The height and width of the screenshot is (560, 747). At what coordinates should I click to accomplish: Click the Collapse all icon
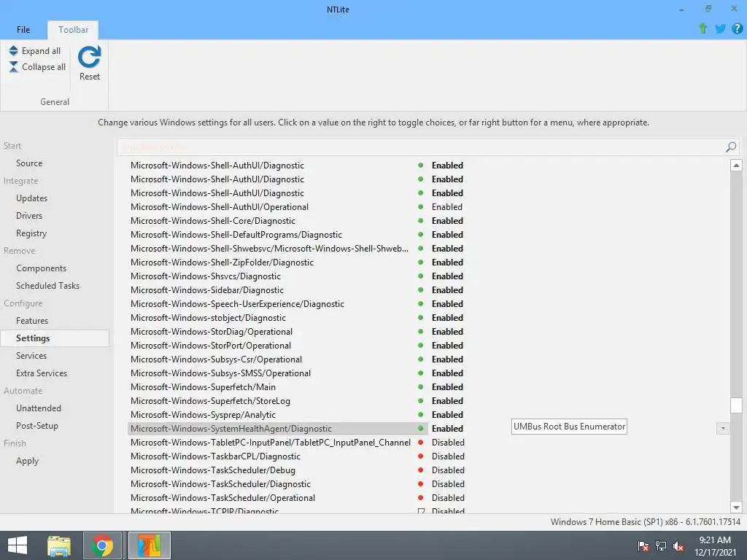[x=13, y=66]
